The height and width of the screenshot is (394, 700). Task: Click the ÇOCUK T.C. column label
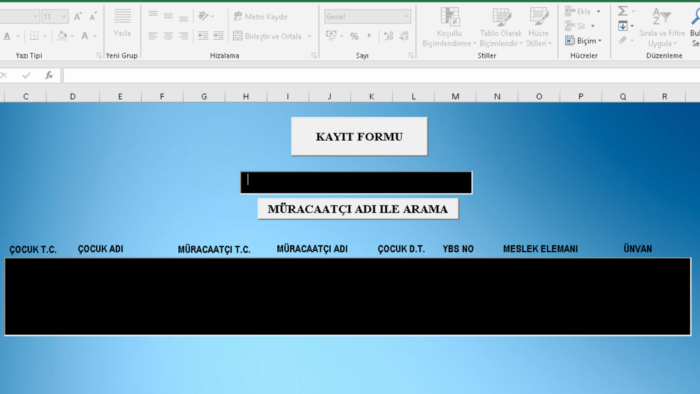pyautogui.click(x=33, y=249)
